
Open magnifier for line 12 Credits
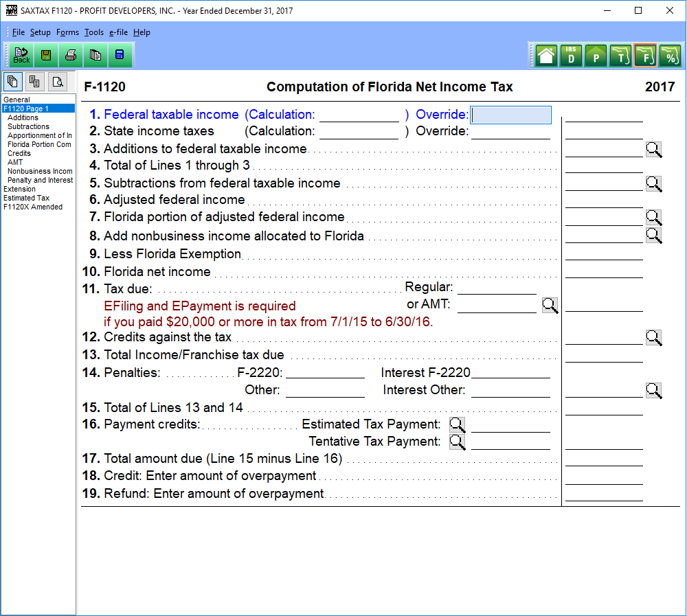pos(654,338)
